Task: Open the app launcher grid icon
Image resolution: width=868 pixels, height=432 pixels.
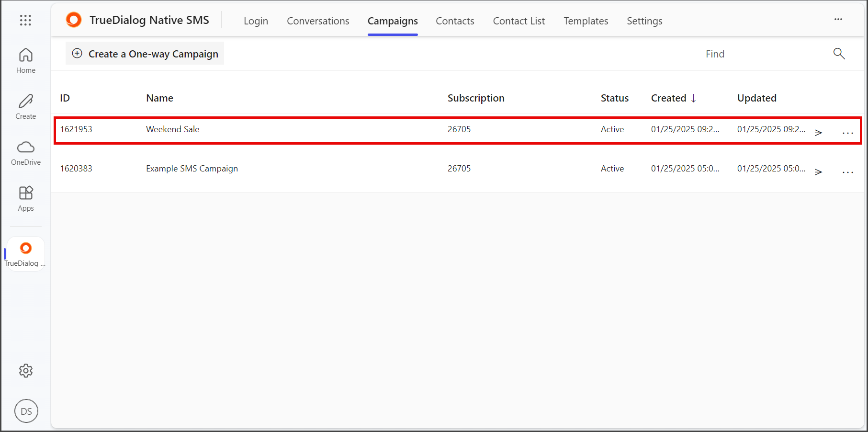Action: tap(25, 20)
